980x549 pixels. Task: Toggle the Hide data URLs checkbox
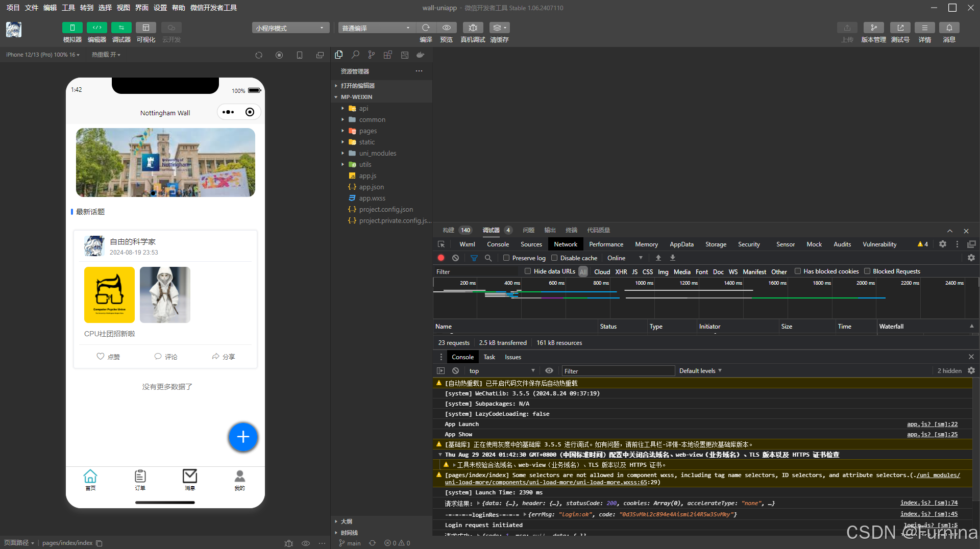[x=528, y=271]
